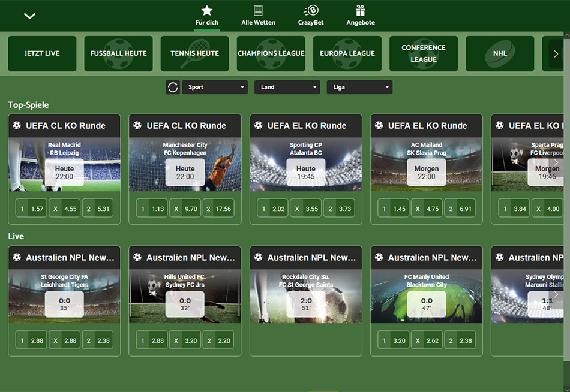The height and width of the screenshot is (392, 570).
Task: Bet on FC Manly United win at 3.20
Action: [394, 341]
